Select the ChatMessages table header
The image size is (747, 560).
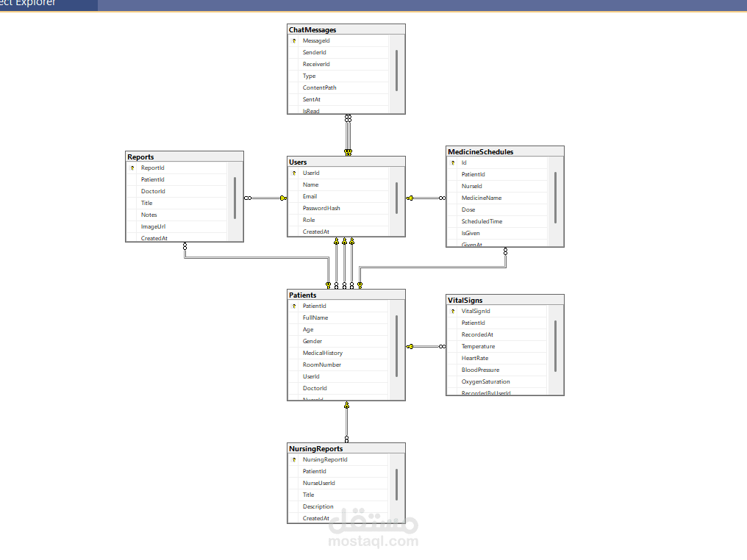pos(346,29)
